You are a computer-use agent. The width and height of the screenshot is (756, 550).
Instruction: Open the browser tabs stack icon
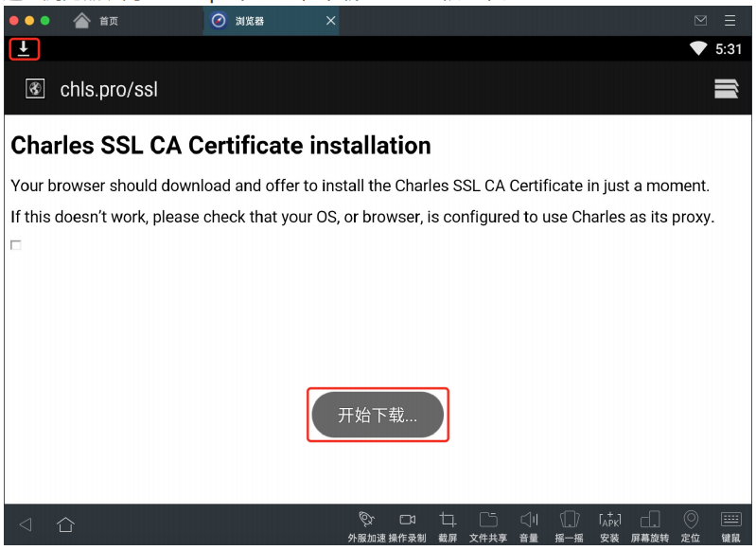click(x=726, y=89)
